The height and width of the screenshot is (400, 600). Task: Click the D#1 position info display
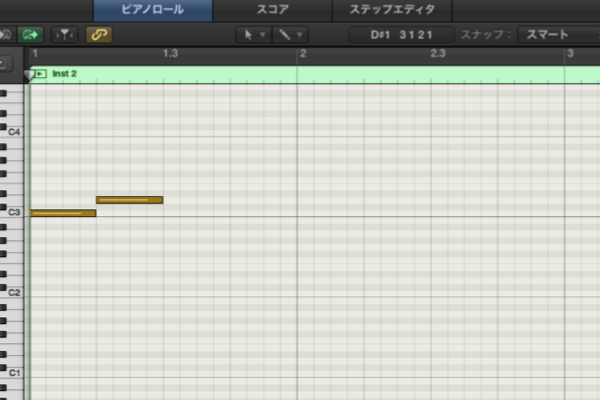click(x=401, y=35)
